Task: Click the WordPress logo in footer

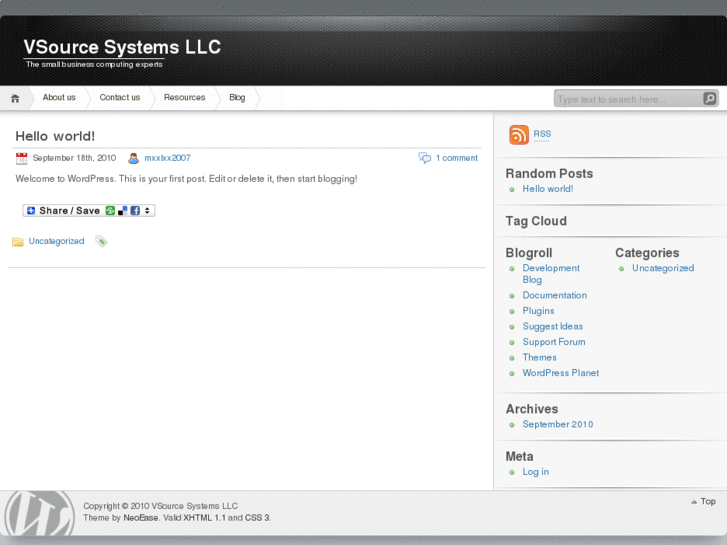Action: (39, 516)
